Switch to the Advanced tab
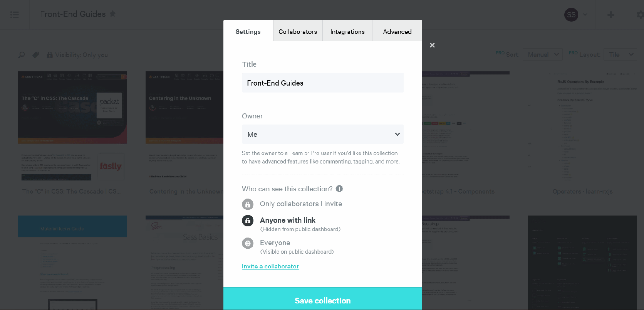The width and height of the screenshot is (644, 310). point(397,31)
